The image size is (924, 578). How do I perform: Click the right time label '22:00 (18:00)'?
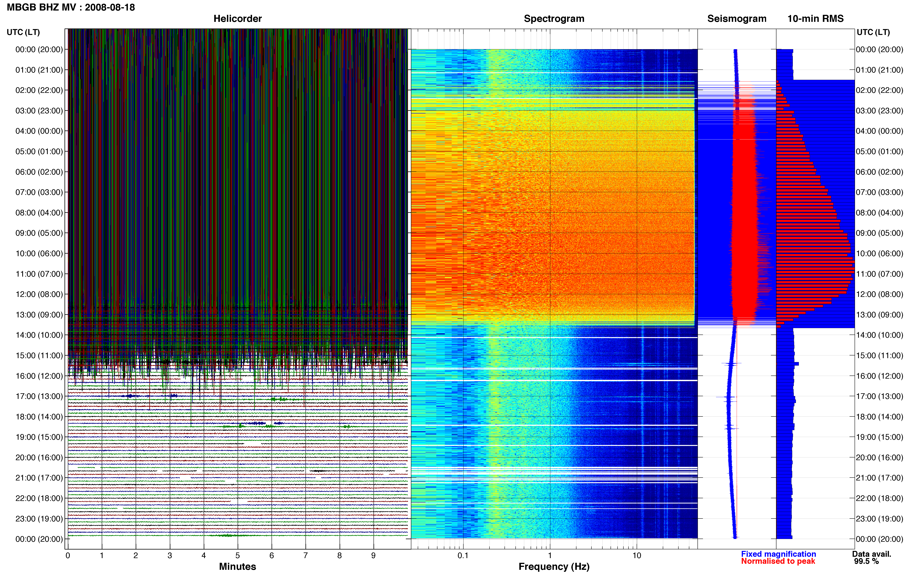(x=880, y=498)
